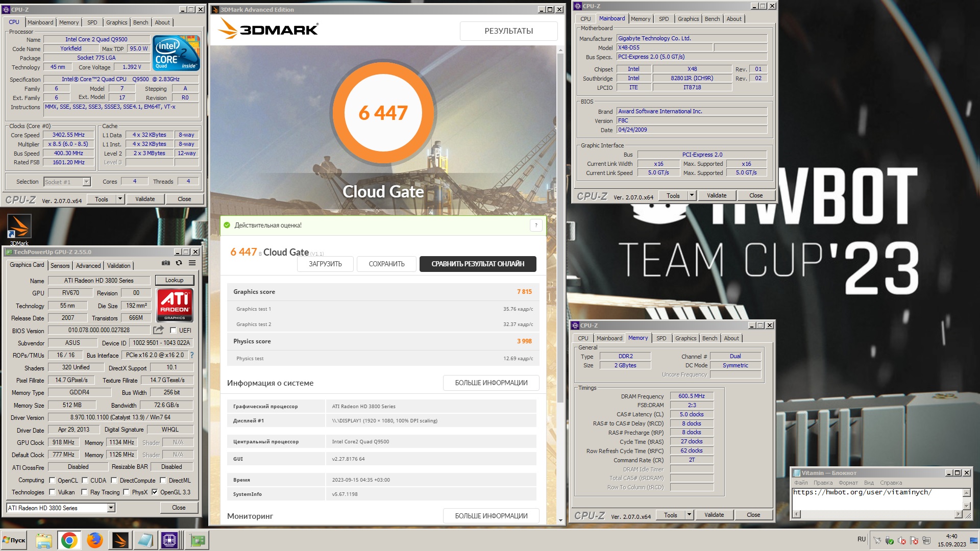
Task: Click the RU language indicator
Action: 862,539
